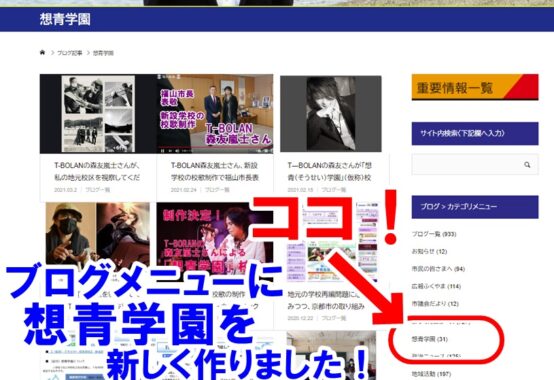554x380 pixels.
Task: Click the home icon in the breadcrumb
Action: (x=42, y=53)
